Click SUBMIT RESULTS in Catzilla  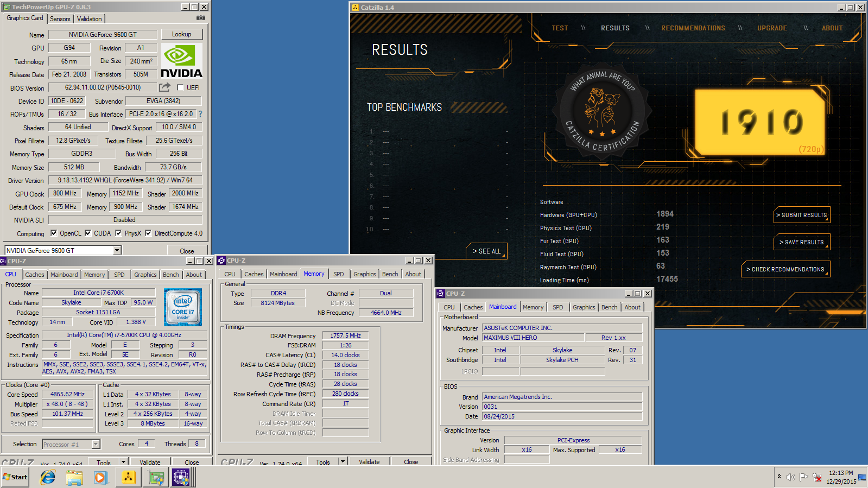[x=802, y=215]
